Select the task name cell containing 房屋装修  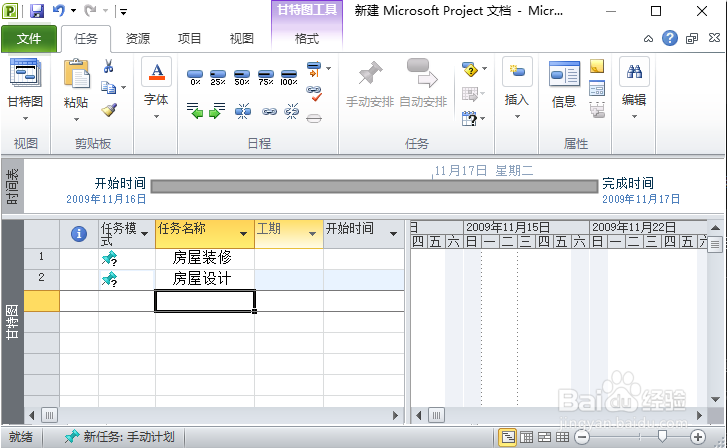pyautogui.click(x=205, y=258)
